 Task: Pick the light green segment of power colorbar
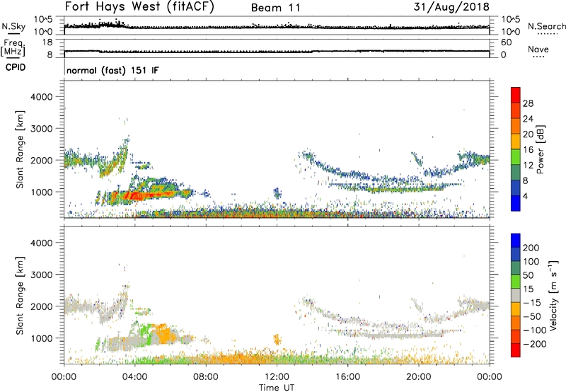516,156
